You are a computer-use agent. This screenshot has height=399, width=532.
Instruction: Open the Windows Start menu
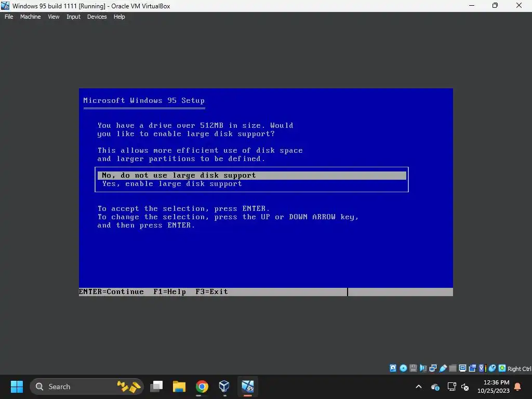(x=17, y=387)
